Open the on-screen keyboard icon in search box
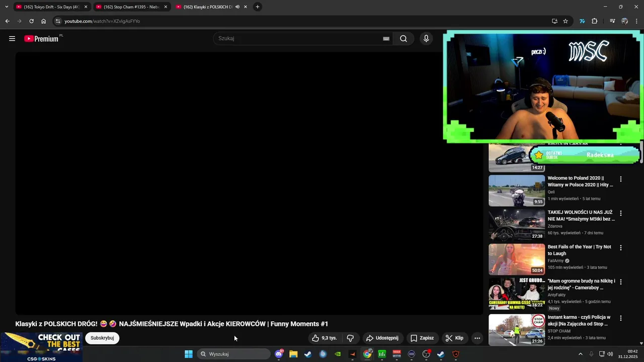Image resolution: width=644 pixels, height=362 pixels. 386,39
